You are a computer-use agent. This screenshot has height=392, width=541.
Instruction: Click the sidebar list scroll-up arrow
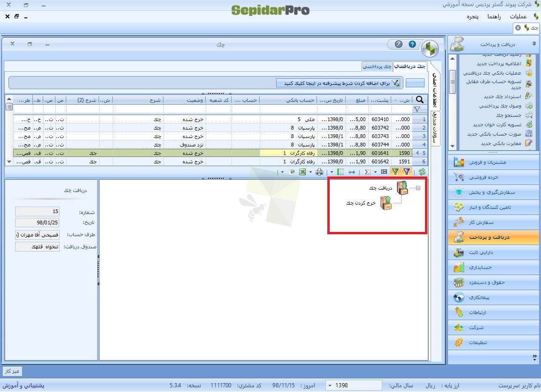(452, 59)
